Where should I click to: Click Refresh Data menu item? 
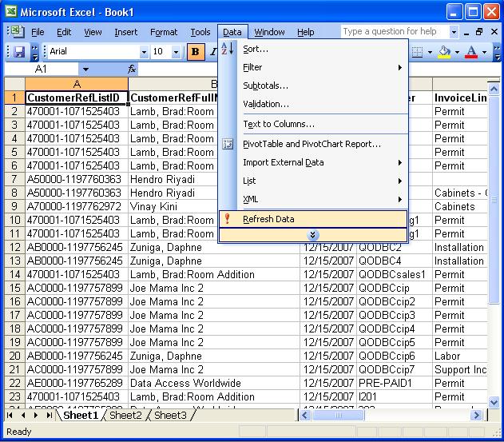[313, 219]
